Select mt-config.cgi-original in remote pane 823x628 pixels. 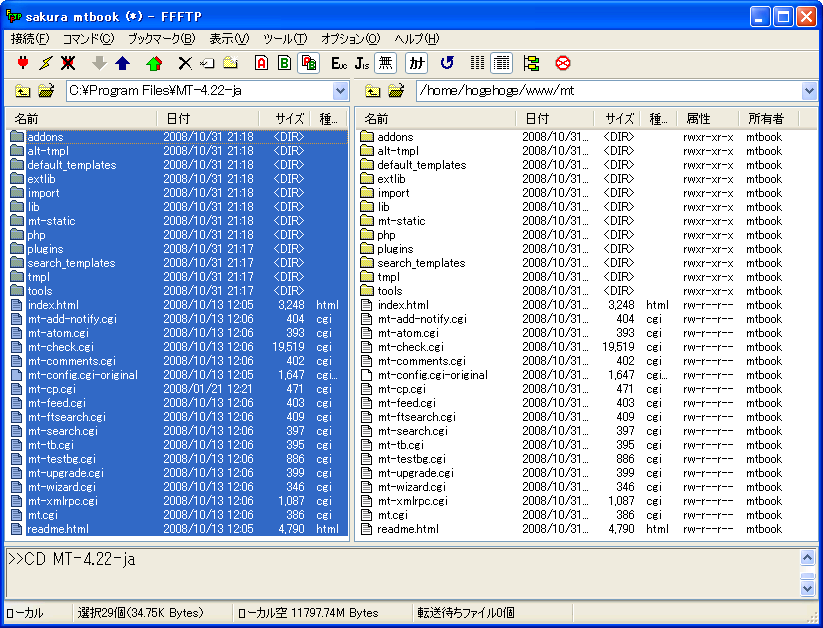(432, 375)
